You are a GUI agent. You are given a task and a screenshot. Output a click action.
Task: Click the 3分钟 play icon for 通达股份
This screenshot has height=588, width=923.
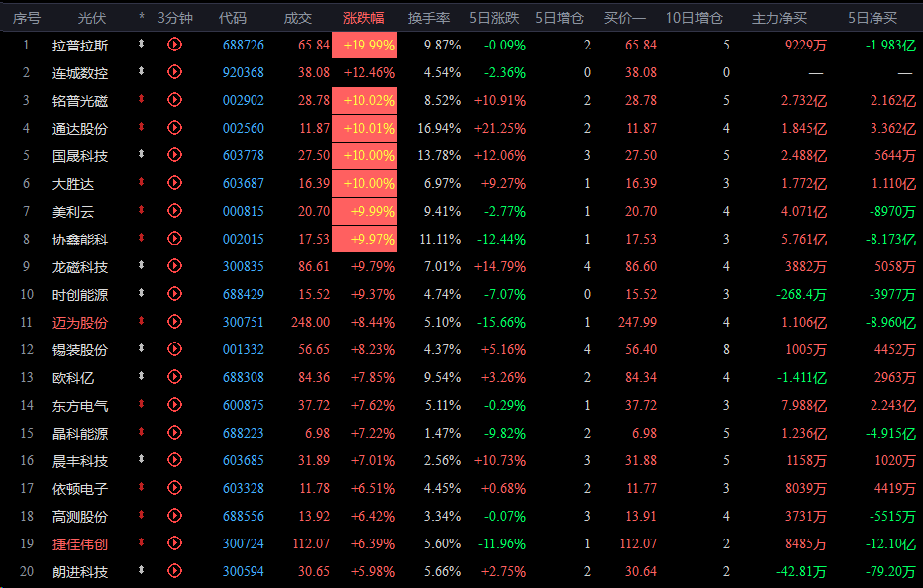pos(175,128)
